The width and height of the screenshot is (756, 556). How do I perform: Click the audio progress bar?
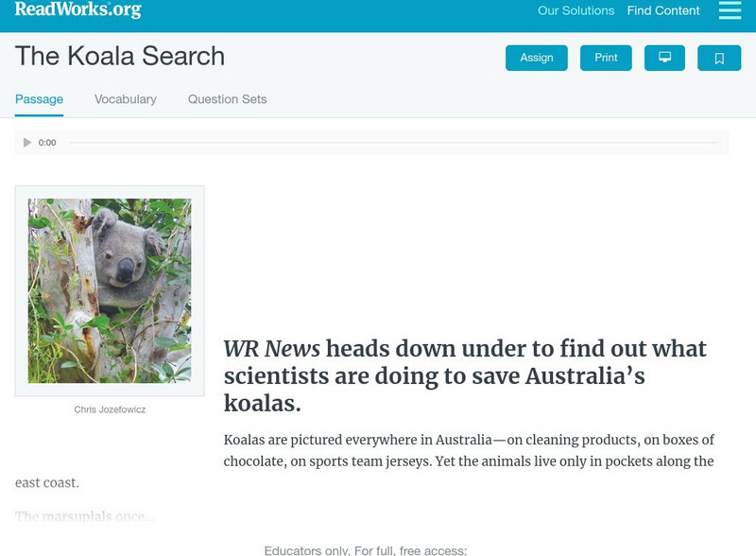point(397,142)
